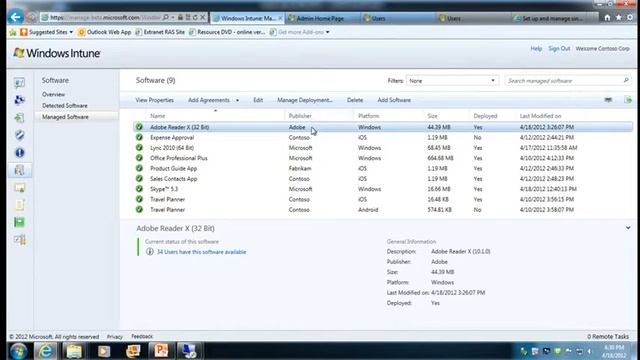Open the Administration workspace icon
The height and width of the screenshot is (360, 640).
point(19,240)
